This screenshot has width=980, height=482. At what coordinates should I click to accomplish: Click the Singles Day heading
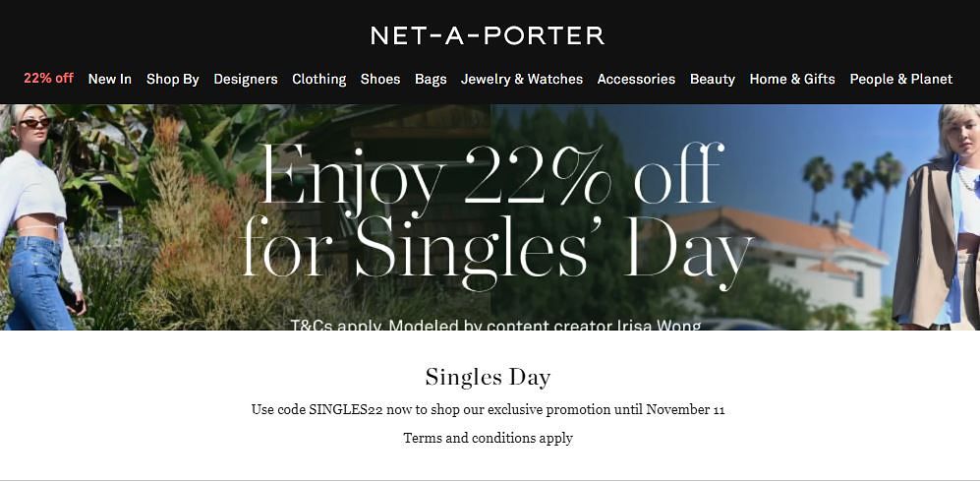click(x=488, y=377)
